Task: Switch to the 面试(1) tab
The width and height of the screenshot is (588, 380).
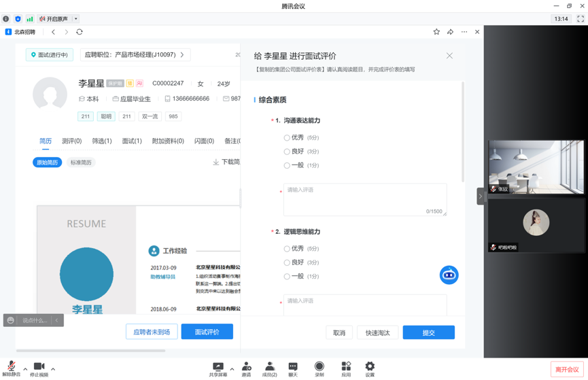Action: (131, 141)
